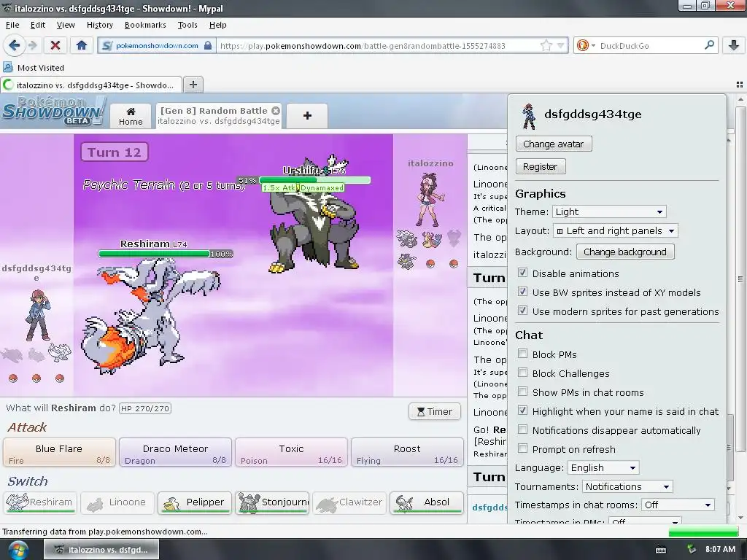Viewport: 747px width, 560px height.
Task: Click the browser Back arrow button
Action: (x=14, y=46)
